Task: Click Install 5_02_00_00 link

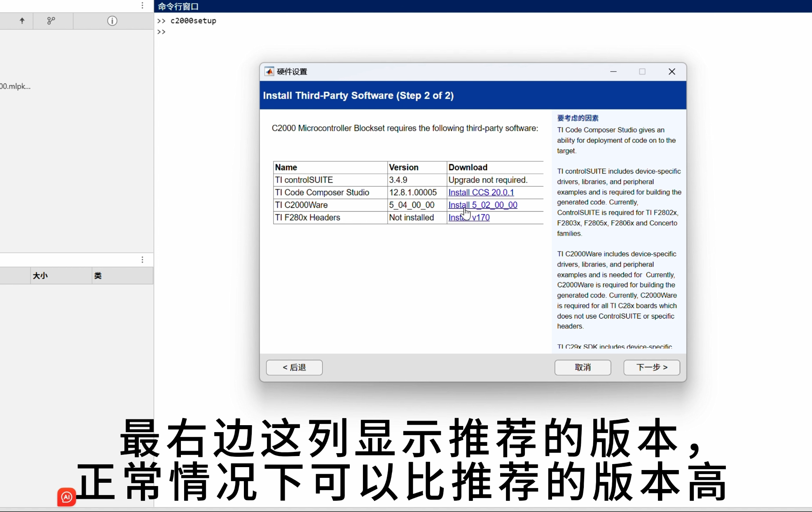Action: [482, 205]
